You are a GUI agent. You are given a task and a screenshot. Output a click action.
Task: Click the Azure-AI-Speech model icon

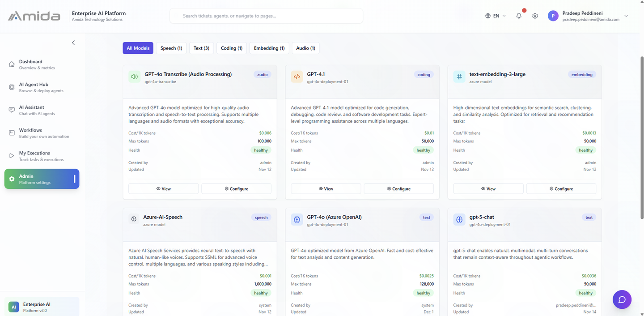134,219
